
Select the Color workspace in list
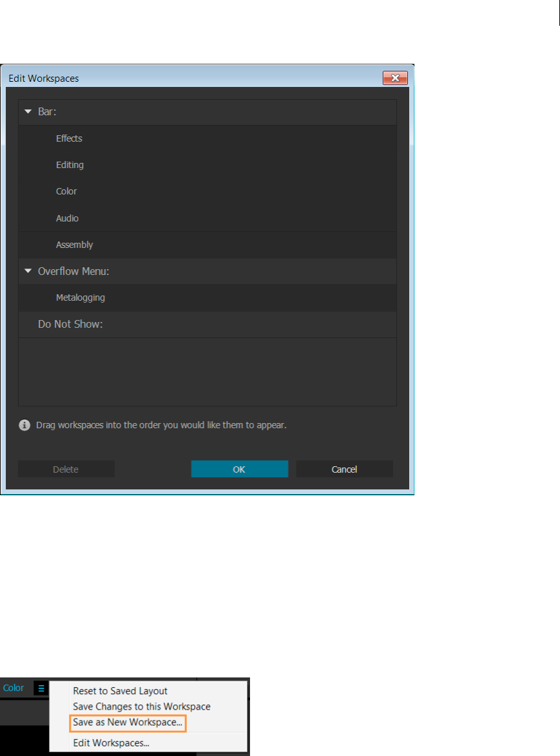tap(208, 191)
